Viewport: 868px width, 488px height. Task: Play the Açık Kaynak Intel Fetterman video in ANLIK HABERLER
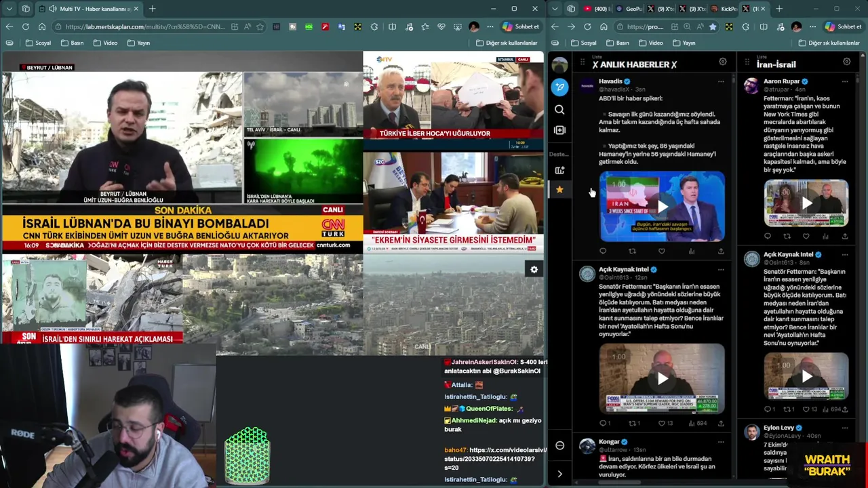(x=662, y=378)
